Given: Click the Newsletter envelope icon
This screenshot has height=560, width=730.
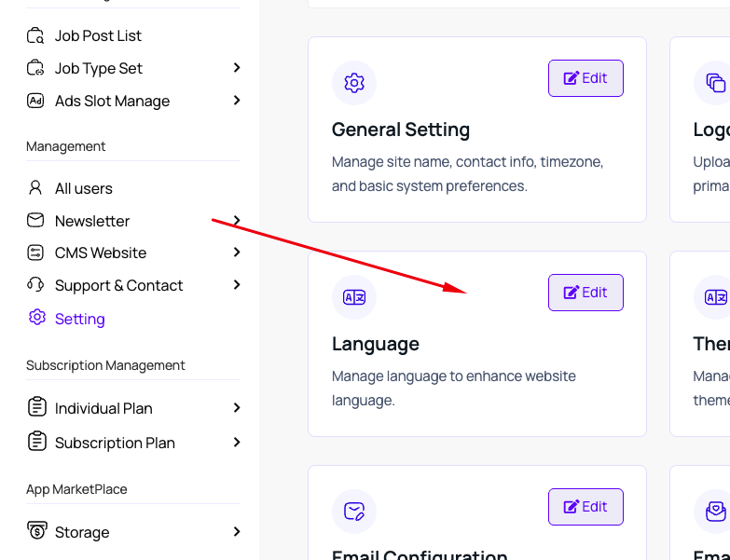Looking at the screenshot, I should 35,221.
